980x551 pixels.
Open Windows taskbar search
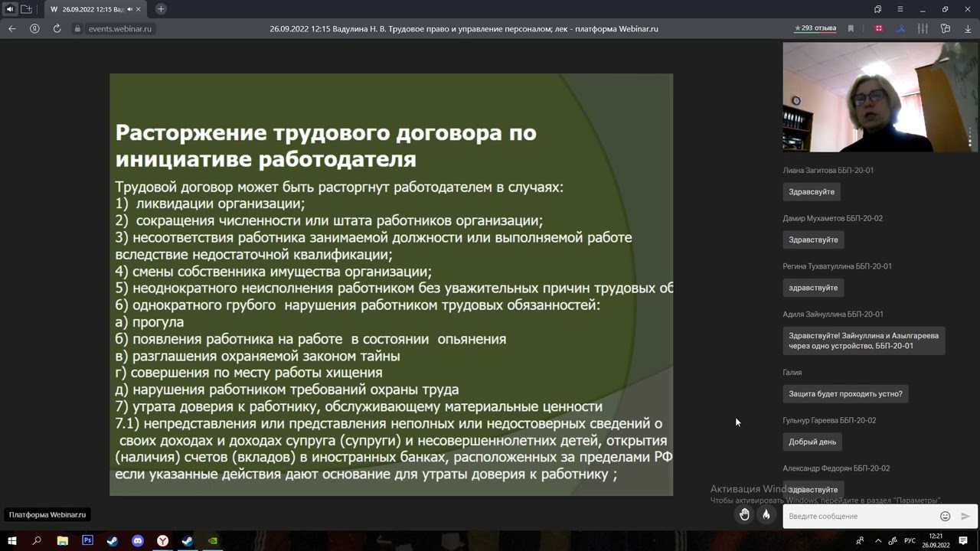click(37, 541)
